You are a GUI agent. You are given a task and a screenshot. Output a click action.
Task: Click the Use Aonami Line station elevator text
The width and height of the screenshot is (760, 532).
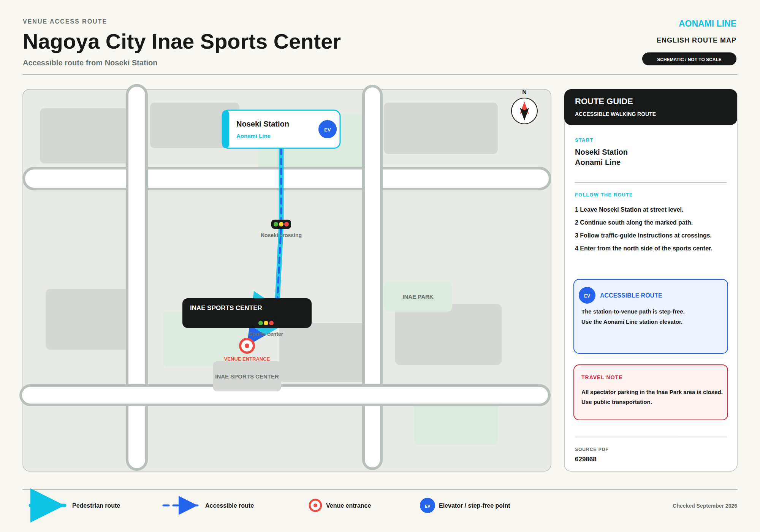click(x=632, y=322)
